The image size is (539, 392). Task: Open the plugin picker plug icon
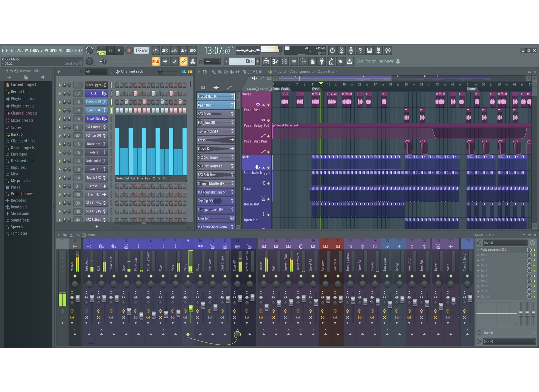[x=322, y=61]
